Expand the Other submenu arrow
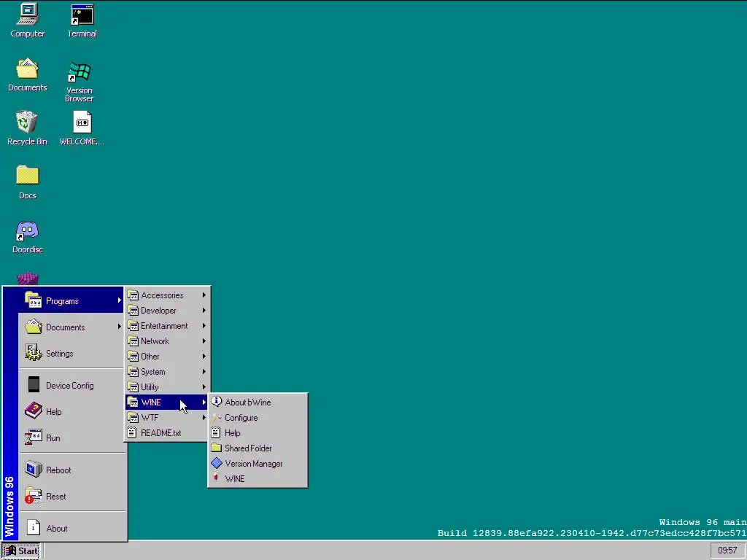The width and height of the screenshot is (747, 560). (204, 356)
